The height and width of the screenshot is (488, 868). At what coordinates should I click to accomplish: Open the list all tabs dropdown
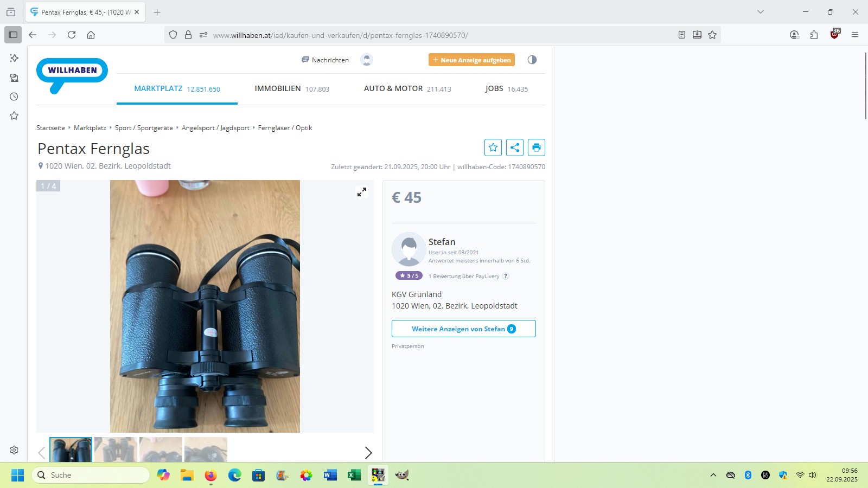tap(761, 12)
